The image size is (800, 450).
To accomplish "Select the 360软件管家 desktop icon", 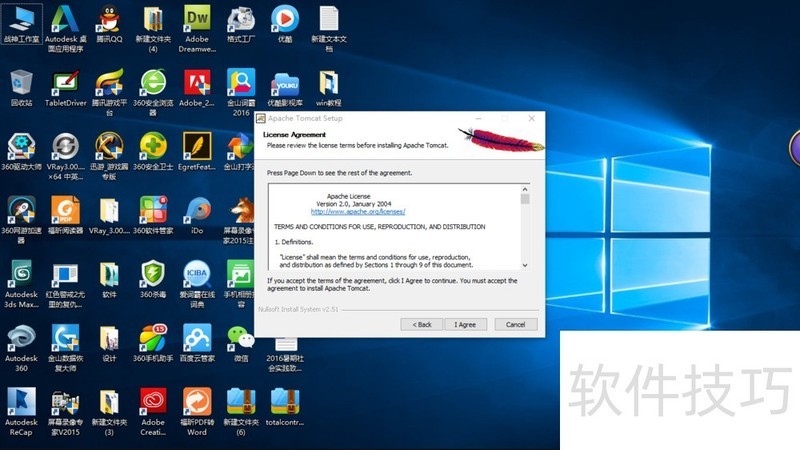I will [153, 215].
